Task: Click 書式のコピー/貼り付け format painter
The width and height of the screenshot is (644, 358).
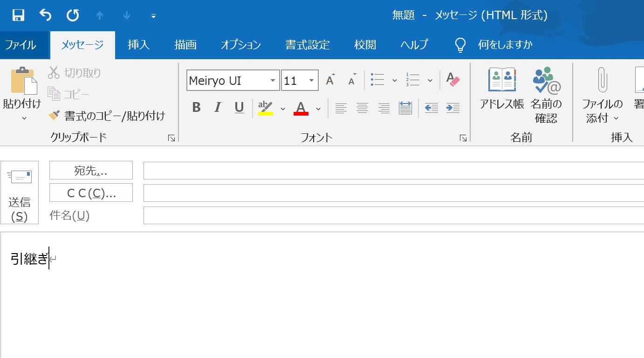Action: 107,116
